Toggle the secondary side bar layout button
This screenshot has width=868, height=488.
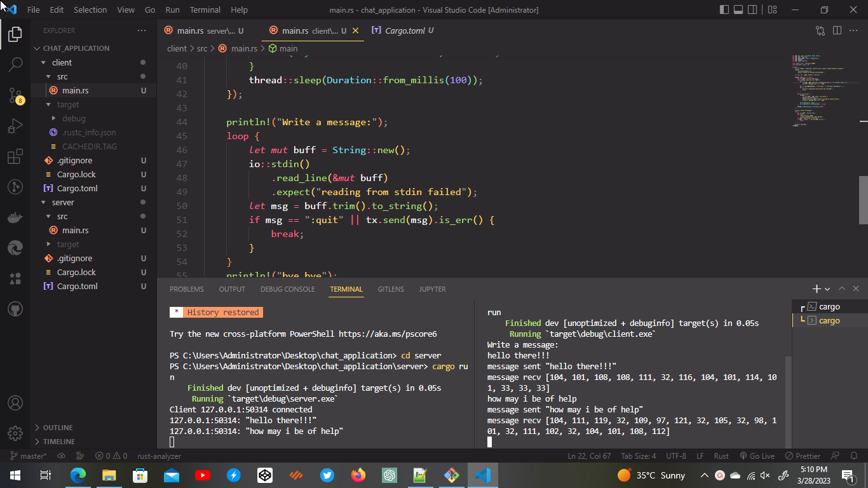[x=752, y=10]
